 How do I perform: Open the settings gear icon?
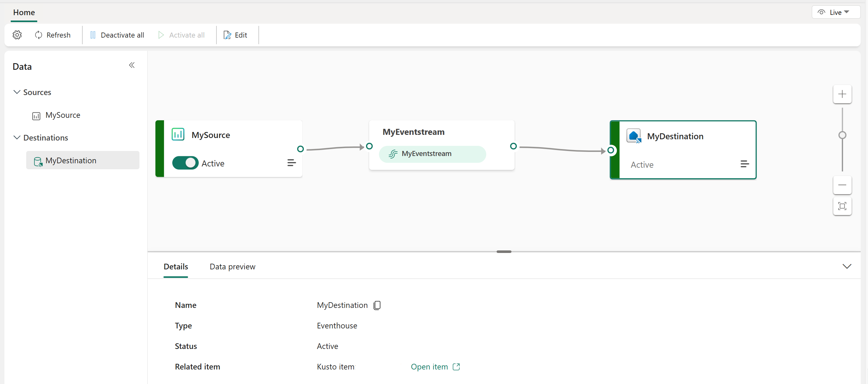[x=17, y=35]
